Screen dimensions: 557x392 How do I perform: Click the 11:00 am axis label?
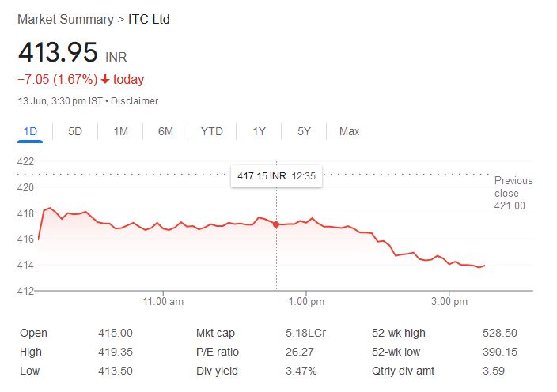[x=164, y=301]
